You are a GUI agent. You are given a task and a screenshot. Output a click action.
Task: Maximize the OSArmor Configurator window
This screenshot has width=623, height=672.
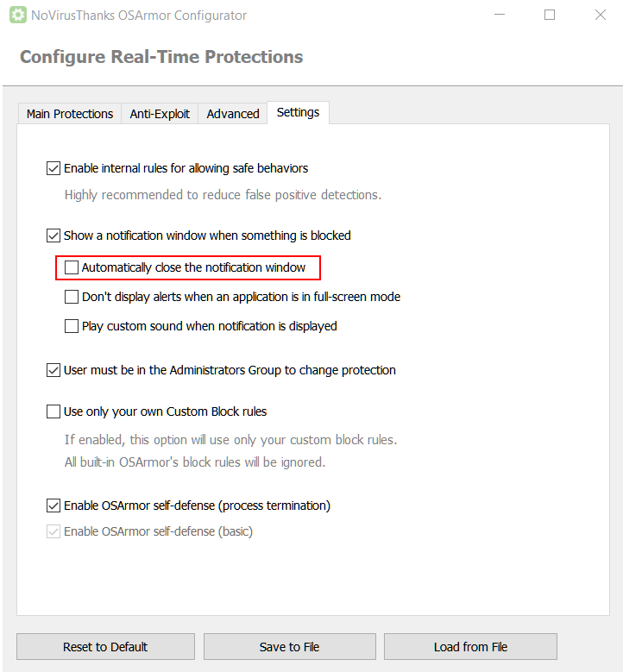pos(550,16)
